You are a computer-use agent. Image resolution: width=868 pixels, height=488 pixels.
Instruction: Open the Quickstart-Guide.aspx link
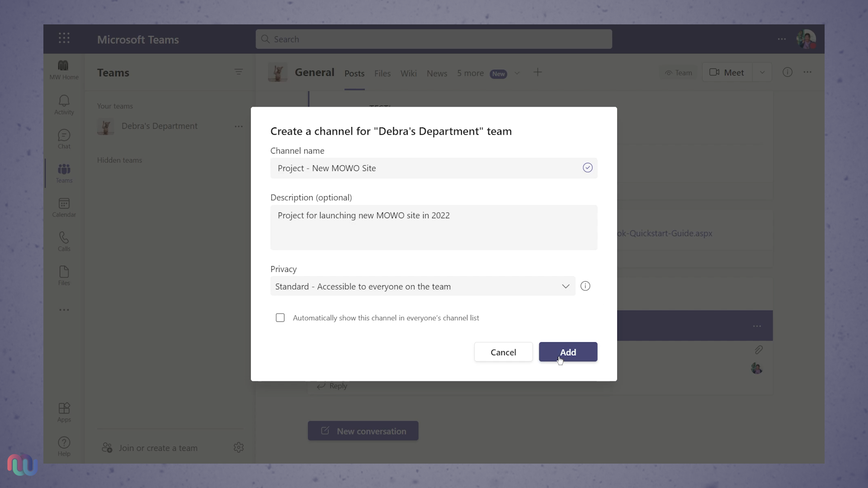tap(665, 233)
